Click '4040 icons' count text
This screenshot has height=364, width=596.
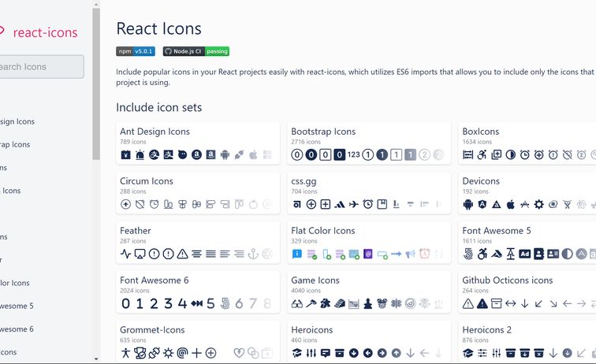tap(306, 291)
